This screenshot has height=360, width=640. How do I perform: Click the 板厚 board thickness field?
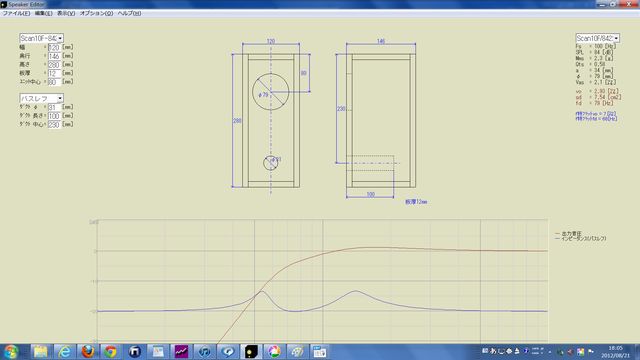pos(54,73)
